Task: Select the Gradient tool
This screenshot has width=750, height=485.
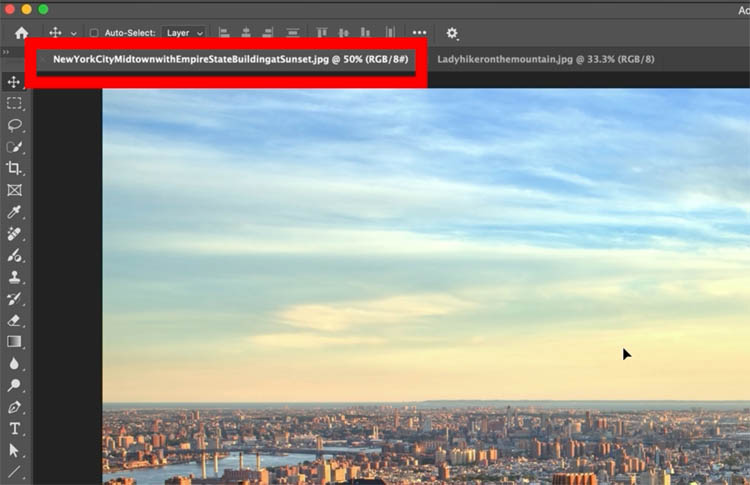Action: (x=14, y=342)
